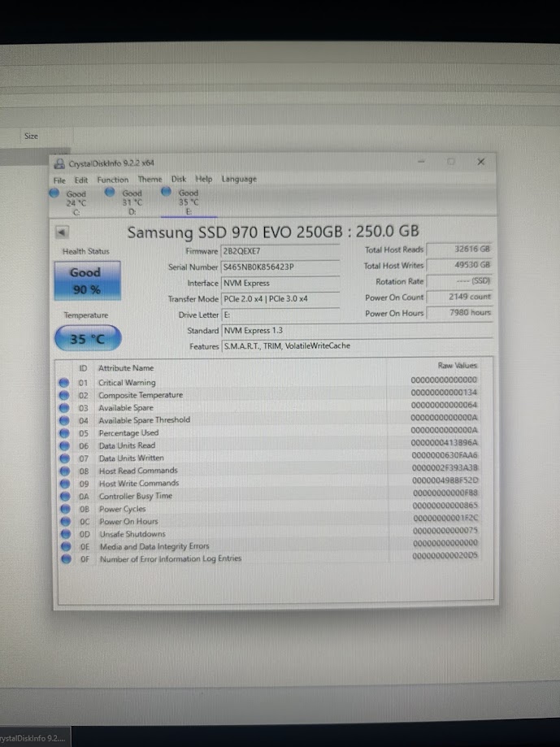Click the Features field S.M.A.R.T., TRIM
This screenshot has height=747, width=560.
(357, 346)
